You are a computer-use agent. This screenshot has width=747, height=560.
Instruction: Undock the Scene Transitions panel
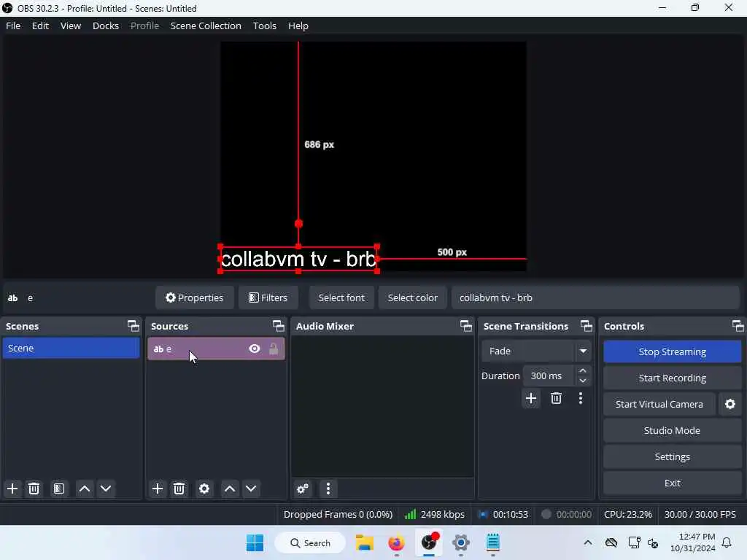[x=587, y=326]
